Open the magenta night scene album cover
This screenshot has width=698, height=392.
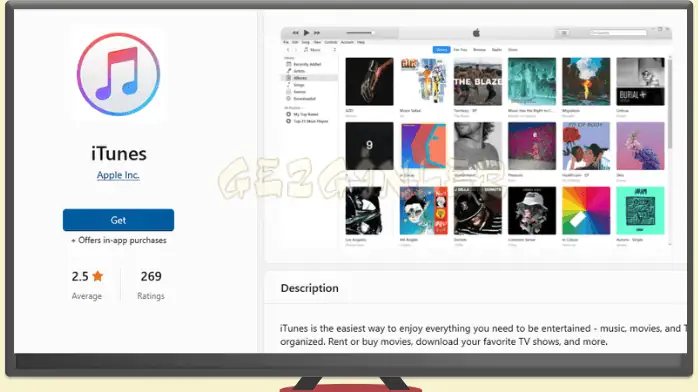coord(532,146)
